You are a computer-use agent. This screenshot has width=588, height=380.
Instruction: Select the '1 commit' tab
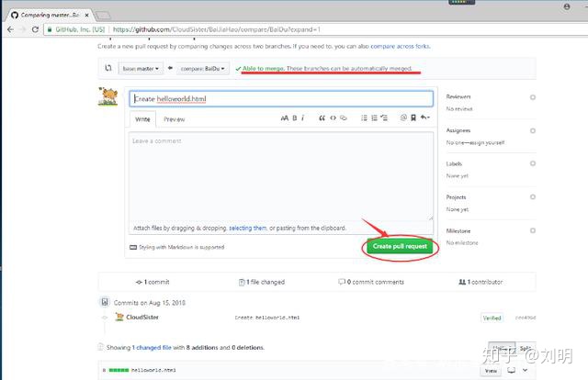tap(153, 282)
